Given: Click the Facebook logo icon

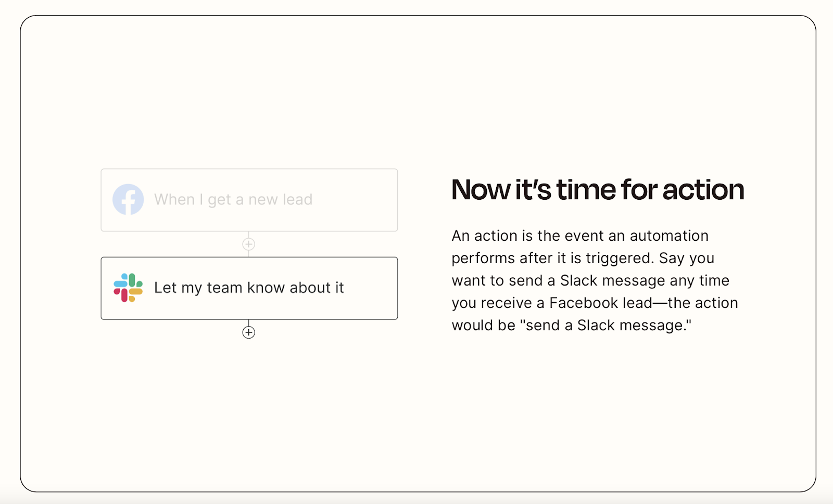Looking at the screenshot, I should click(128, 200).
